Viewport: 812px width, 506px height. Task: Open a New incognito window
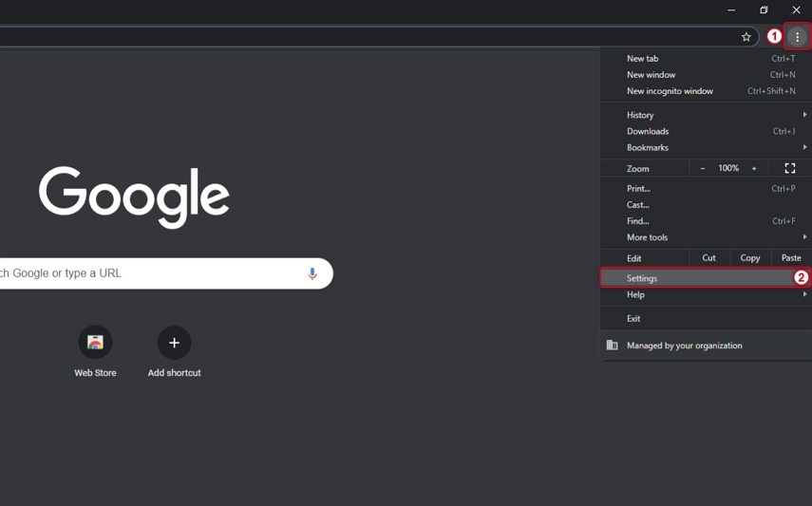(x=706, y=91)
